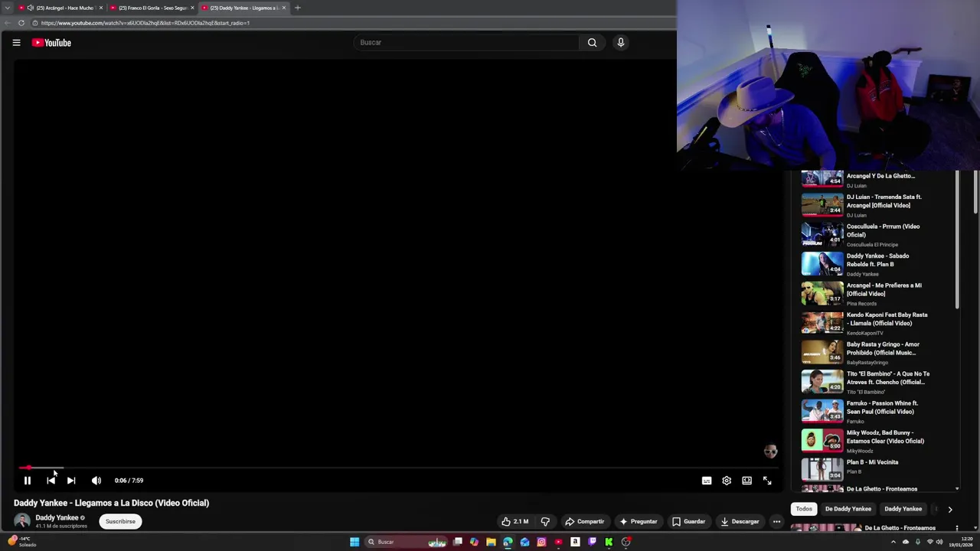Image resolution: width=980 pixels, height=551 pixels.
Task: Click channel watermark on video corner
Action: 770,452
